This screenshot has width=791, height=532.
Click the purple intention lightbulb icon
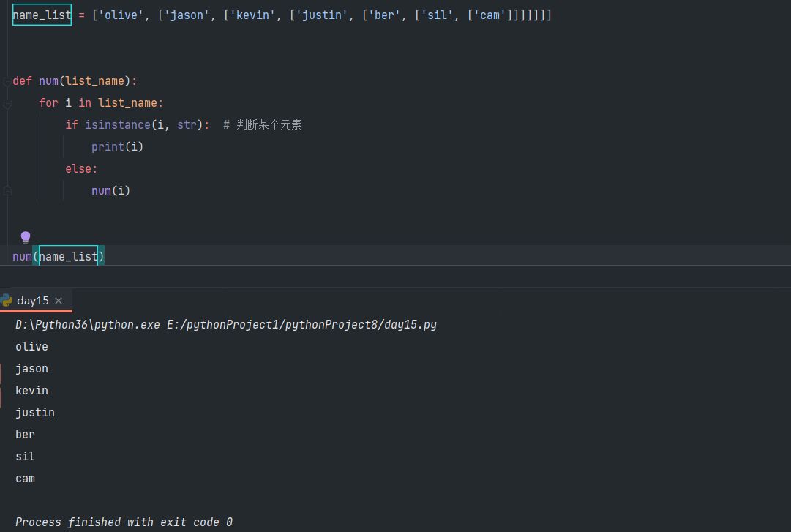[x=26, y=237]
